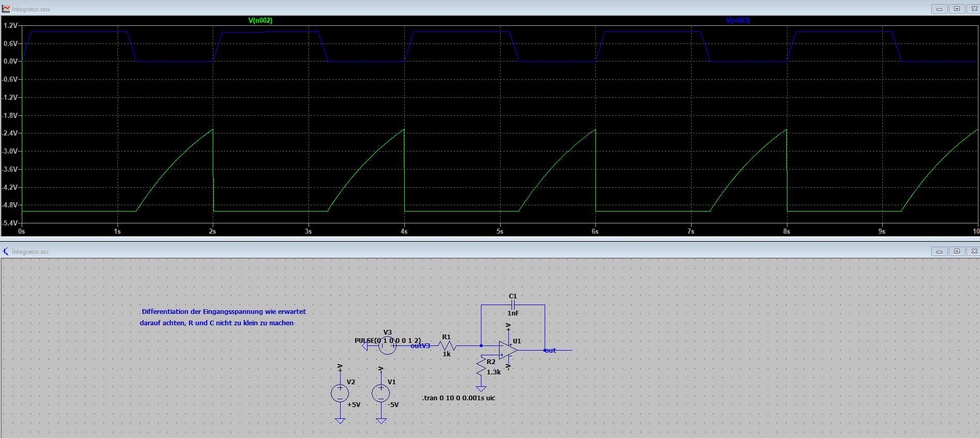Click the comment 'Differentiation der Eingangsspannung wie erwartet'
This screenshot has width=980, height=438.
pyautogui.click(x=224, y=312)
